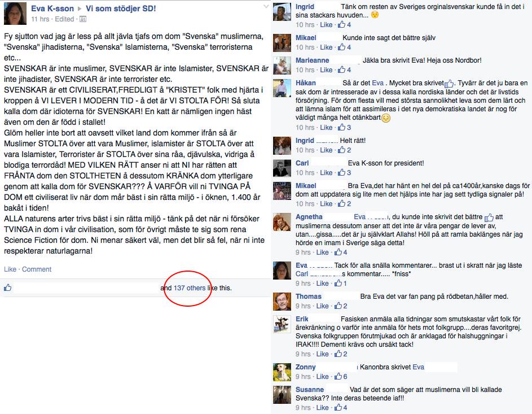
Task: Click the thumbs-up icon beside 137 others
Action: tap(7, 287)
